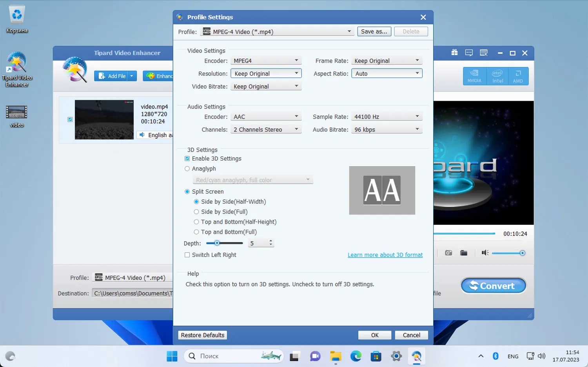Screen dimensions: 588x367
Task: Expand the Sample Rate dropdown
Action: (x=387, y=117)
